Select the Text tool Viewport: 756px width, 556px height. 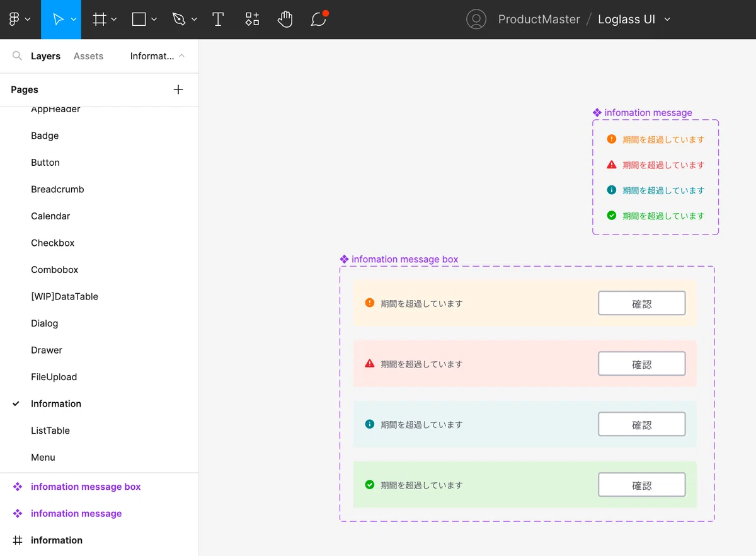point(218,20)
